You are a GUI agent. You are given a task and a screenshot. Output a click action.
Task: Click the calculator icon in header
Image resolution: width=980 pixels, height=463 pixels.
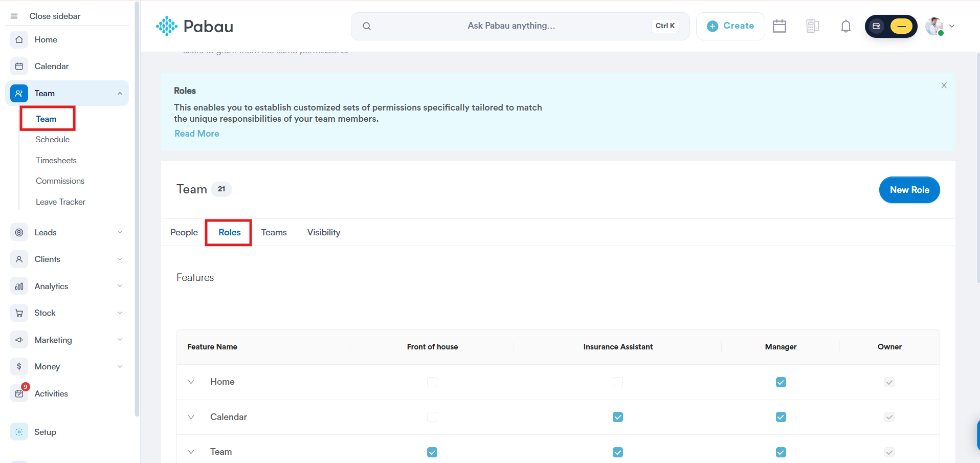click(x=813, y=26)
